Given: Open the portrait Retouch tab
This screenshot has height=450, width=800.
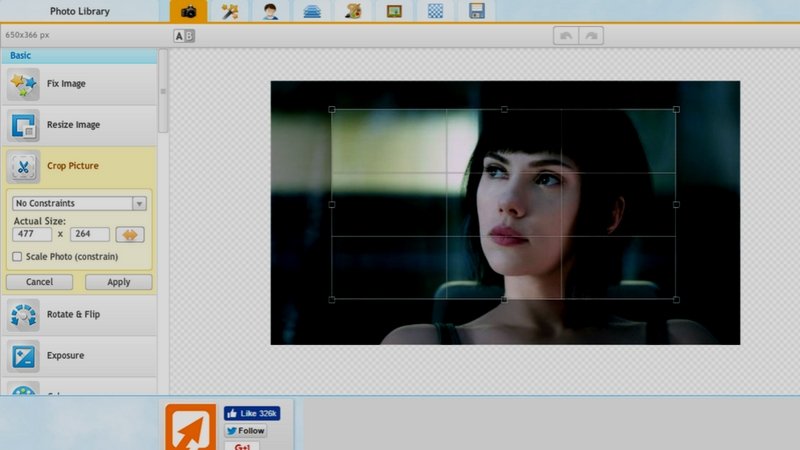Looking at the screenshot, I should pos(270,11).
